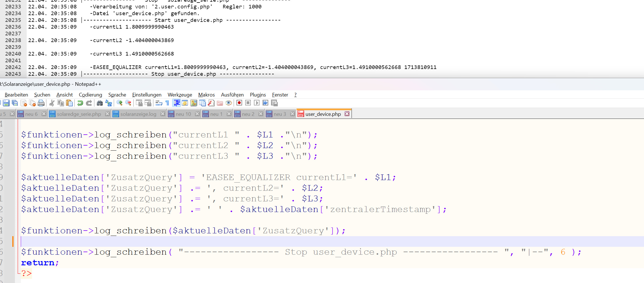Image resolution: width=644 pixels, height=283 pixels.
Task: Click the Undo arrow icon
Action: 80,103
